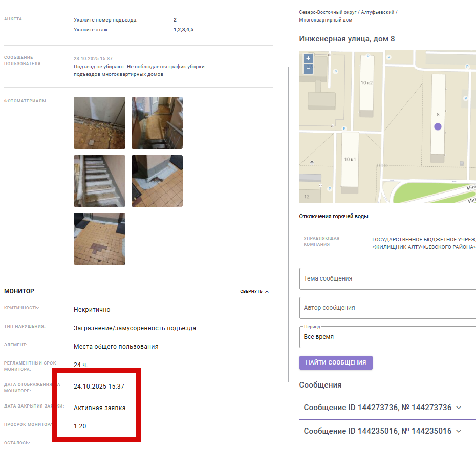
Task: Open fourth photo with column and floor mat
Action: coord(157,181)
